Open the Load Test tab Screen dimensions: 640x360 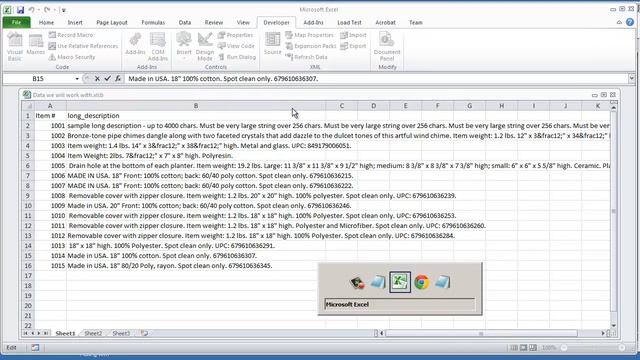349,22
